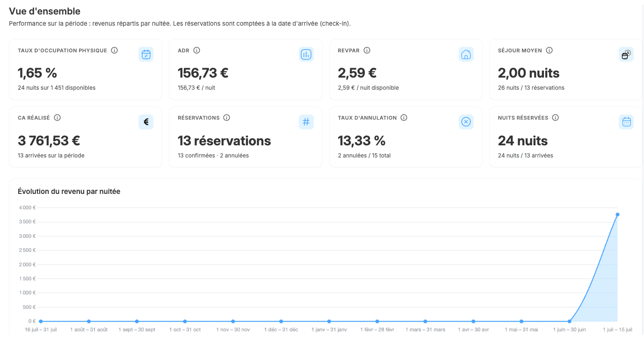The width and height of the screenshot is (644, 343).
Task: Click the bar chart icon in the ADR card
Action: coord(306,55)
